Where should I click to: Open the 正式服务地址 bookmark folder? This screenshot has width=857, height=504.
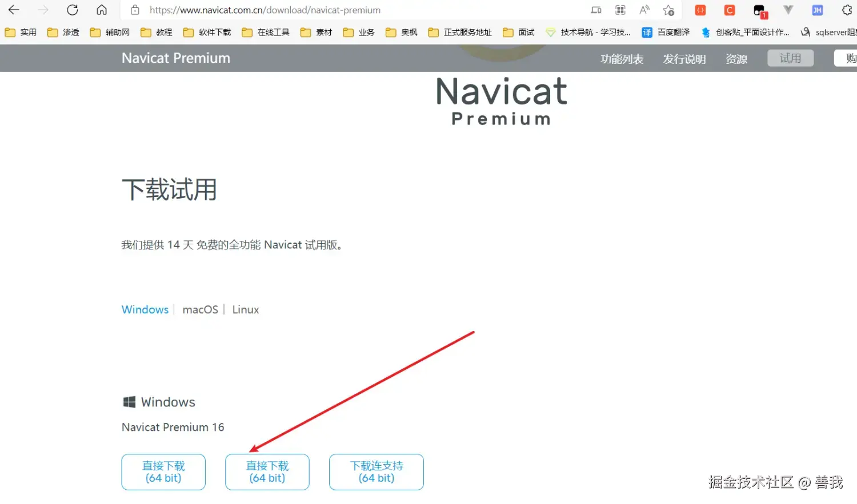tap(460, 33)
